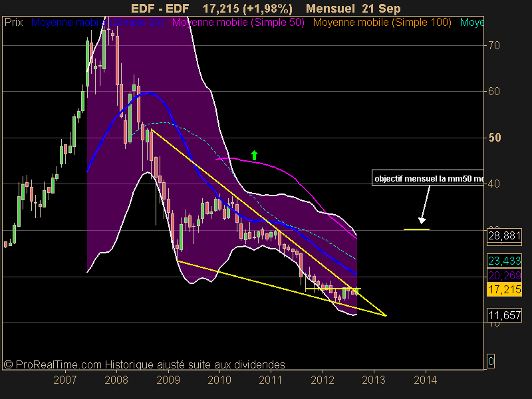The width and height of the screenshot is (532, 399).
Task: Click the 2009 year label
Action: [168, 380]
